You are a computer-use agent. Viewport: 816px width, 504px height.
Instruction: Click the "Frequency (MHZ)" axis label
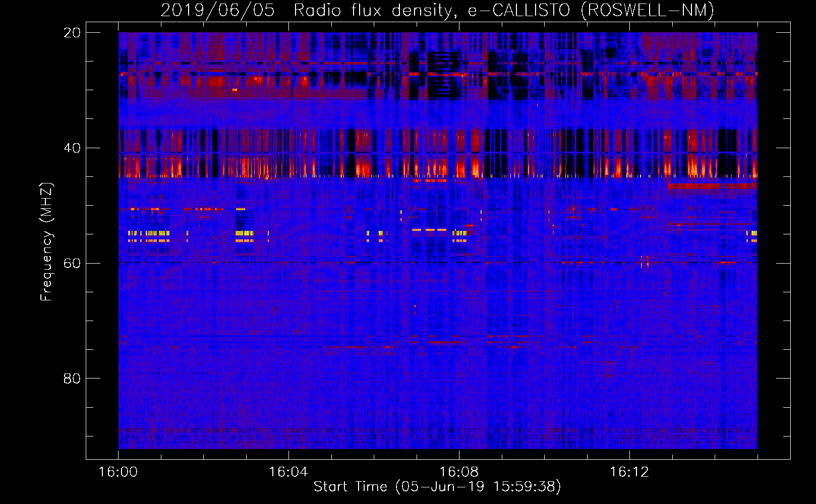[46, 242]
